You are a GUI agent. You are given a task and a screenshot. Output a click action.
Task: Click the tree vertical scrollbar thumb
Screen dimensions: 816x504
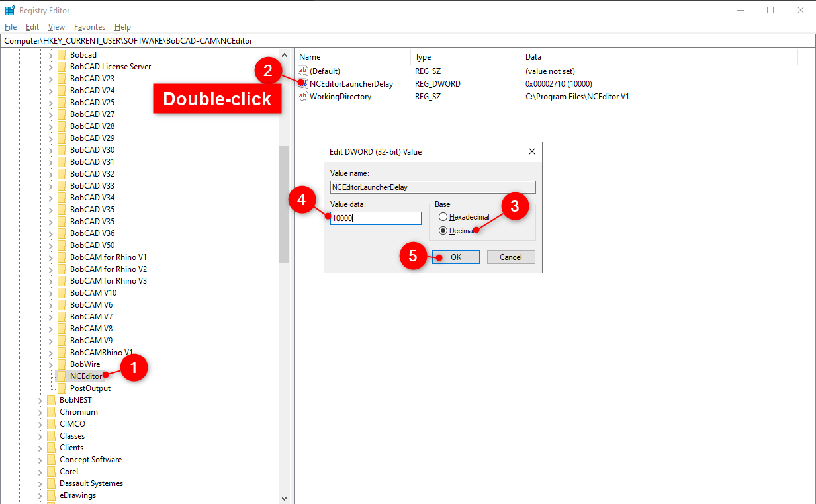pyautogui.click(x=285, y=204)
